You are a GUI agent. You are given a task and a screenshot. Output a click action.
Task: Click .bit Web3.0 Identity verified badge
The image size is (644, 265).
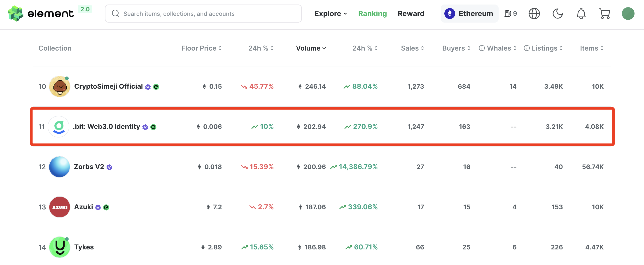[x=145, y=127]
